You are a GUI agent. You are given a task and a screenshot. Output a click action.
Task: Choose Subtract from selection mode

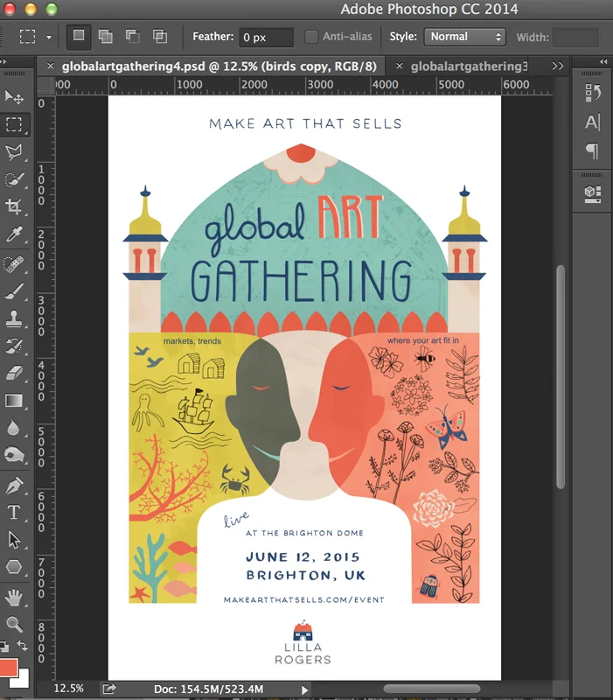click(x=133, y=36)
